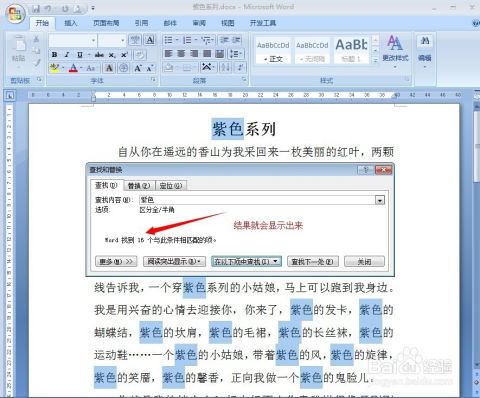The width and height of the screenshot is (480, 398).
Task: Open the 插入 (Insert) ribbon tab
Action: point(71,23)
